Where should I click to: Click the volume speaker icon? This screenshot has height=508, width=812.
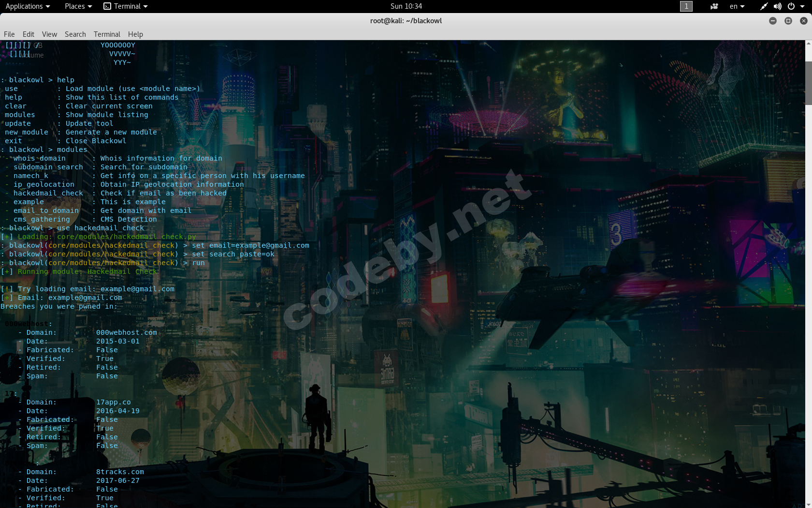coord(777,6)
